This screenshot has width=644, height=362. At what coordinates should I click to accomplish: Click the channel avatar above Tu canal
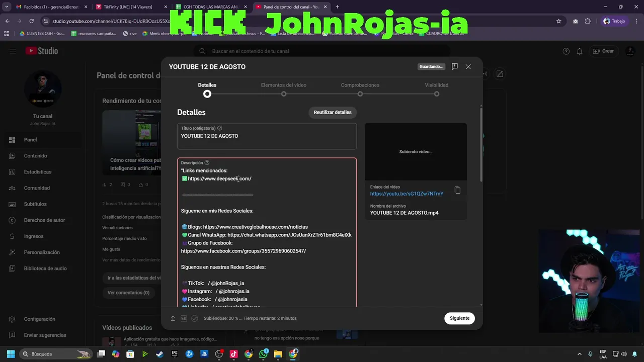click(43, 89)
